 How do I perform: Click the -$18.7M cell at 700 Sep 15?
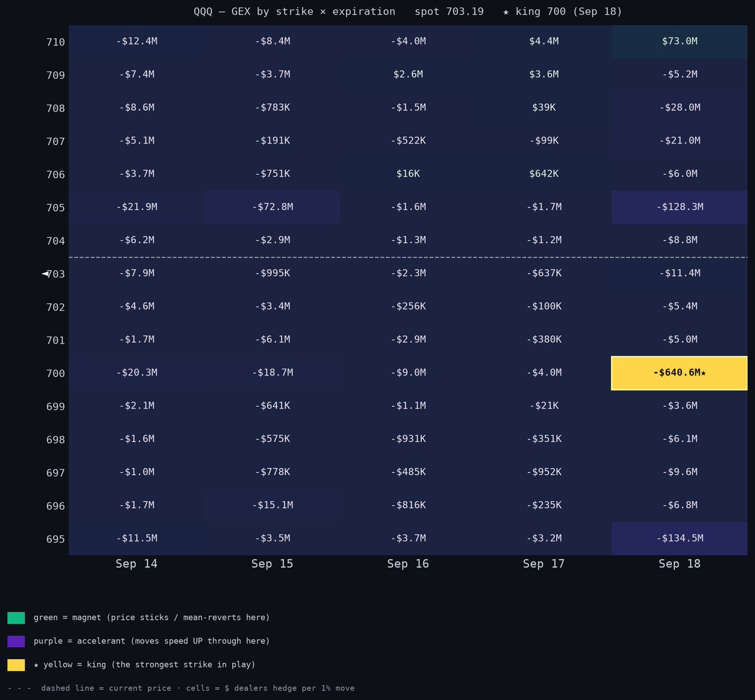272,373
